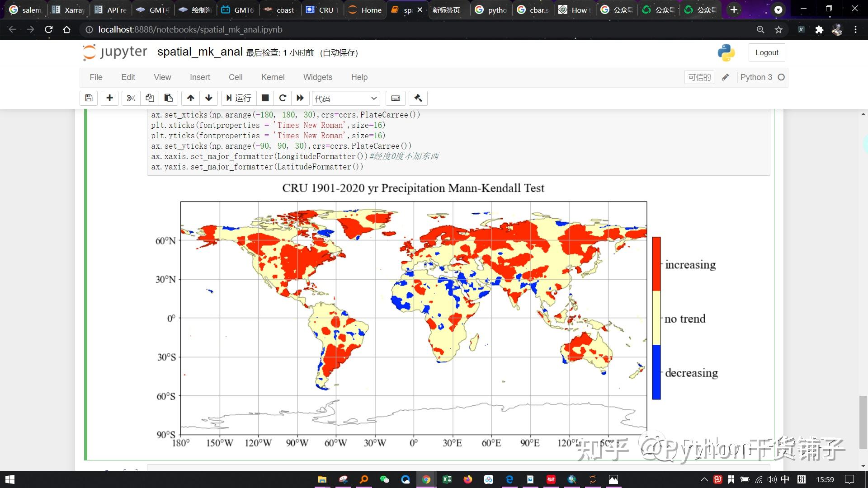Image resolution: width=868 pixels, height=488 pixels.
Task: Open the 代码 cell type dropdown
Action: click(x=346, y=98)
